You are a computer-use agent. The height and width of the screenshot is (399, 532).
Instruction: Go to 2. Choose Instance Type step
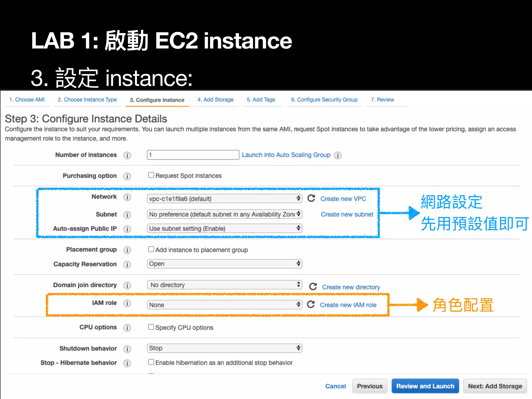[x=87, y=100]
